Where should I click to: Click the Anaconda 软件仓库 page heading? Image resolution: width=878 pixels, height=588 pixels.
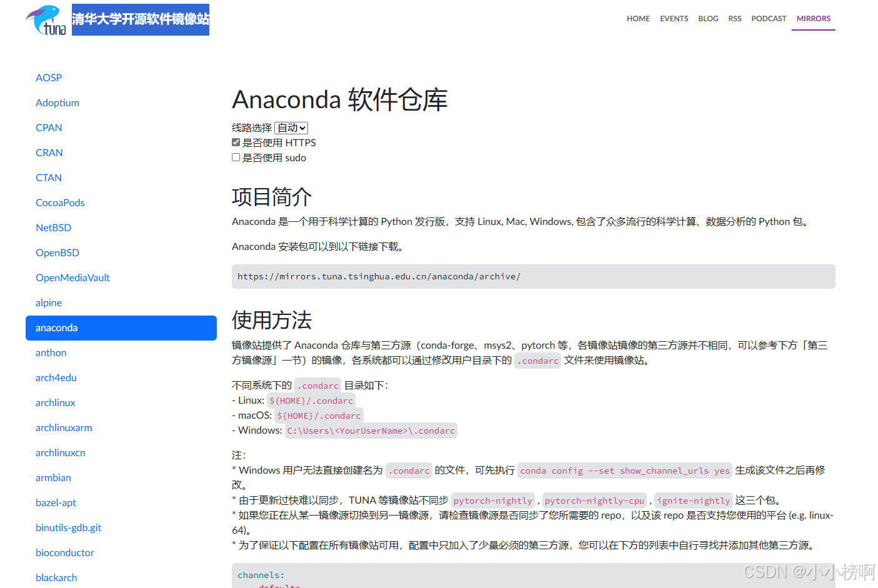(x=340, y=99)
